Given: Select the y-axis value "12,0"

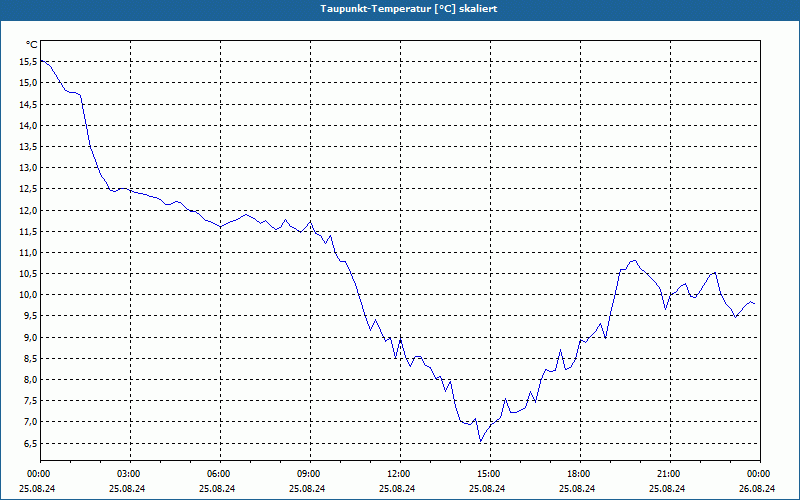Looking at the screenshot, I should click(28, 211).
